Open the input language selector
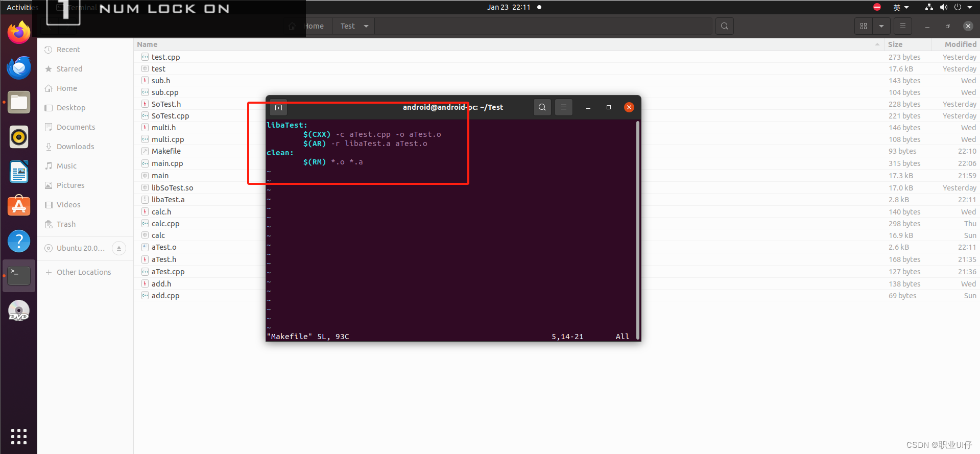 (901, 7)
